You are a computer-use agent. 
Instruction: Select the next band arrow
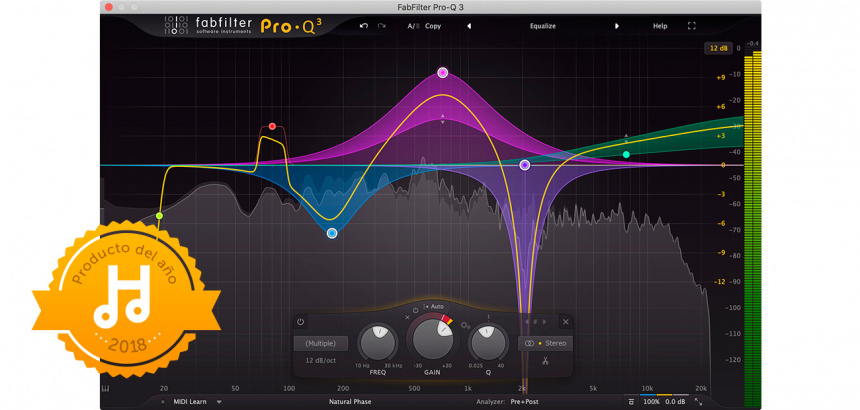(x=545, y=322)
